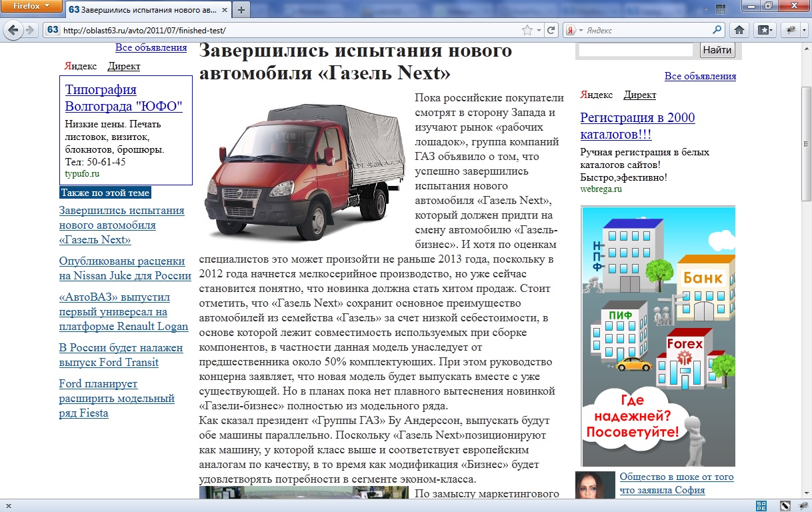Go back with the Back arrow

13,30
